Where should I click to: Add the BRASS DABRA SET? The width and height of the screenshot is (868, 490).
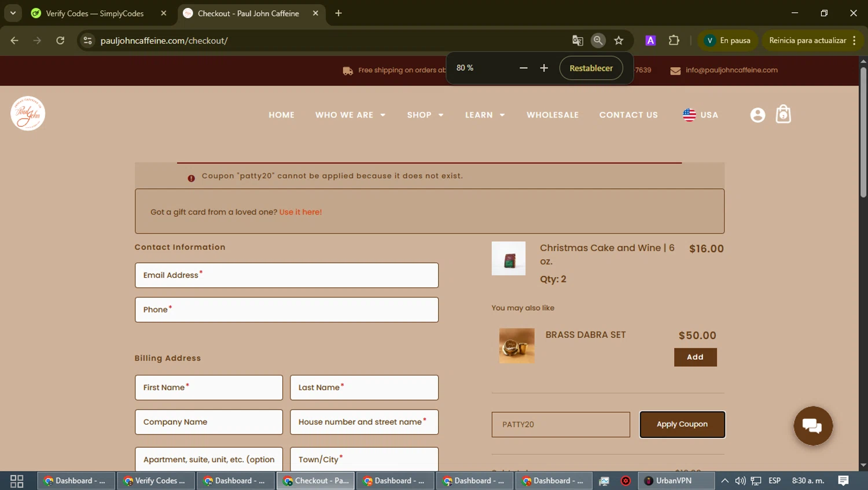695,357
